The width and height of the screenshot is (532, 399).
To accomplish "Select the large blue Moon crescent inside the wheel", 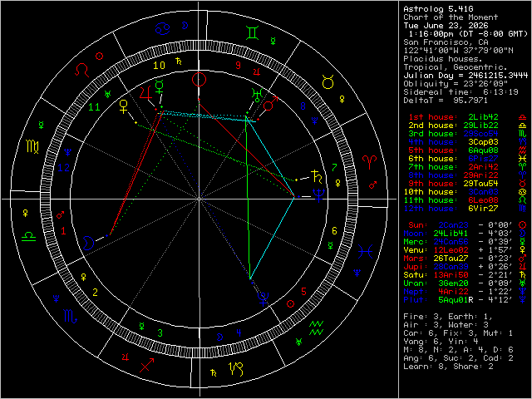I will (x=88, y=243).
